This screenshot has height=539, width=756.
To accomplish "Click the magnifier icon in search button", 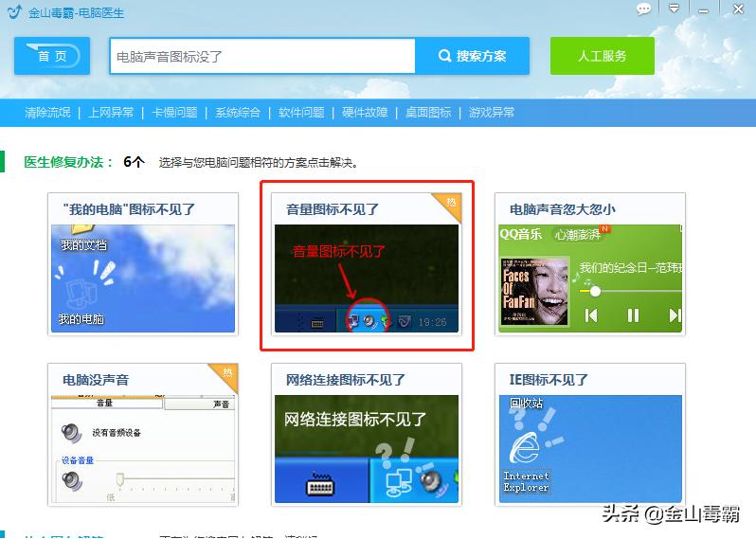I will tap(444, 56).
